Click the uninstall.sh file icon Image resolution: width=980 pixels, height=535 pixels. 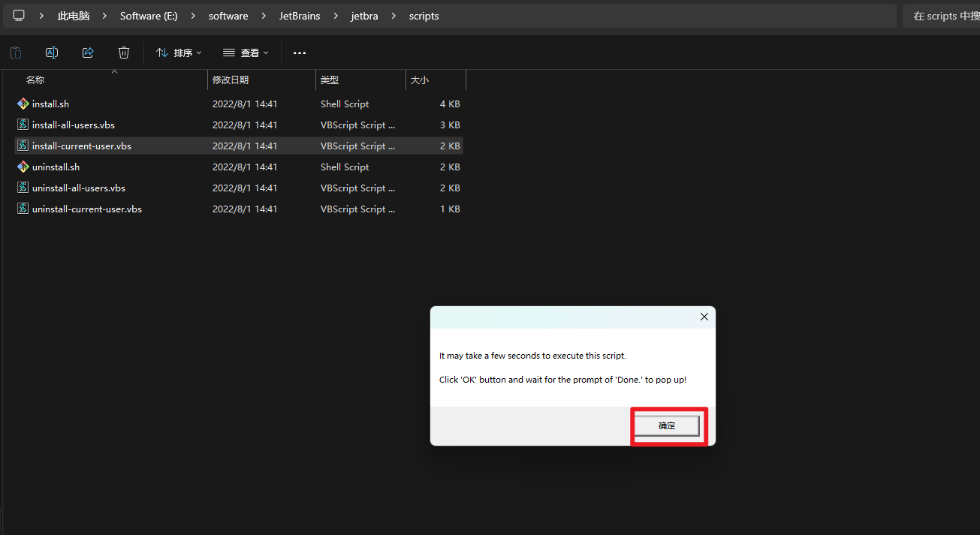23,167
